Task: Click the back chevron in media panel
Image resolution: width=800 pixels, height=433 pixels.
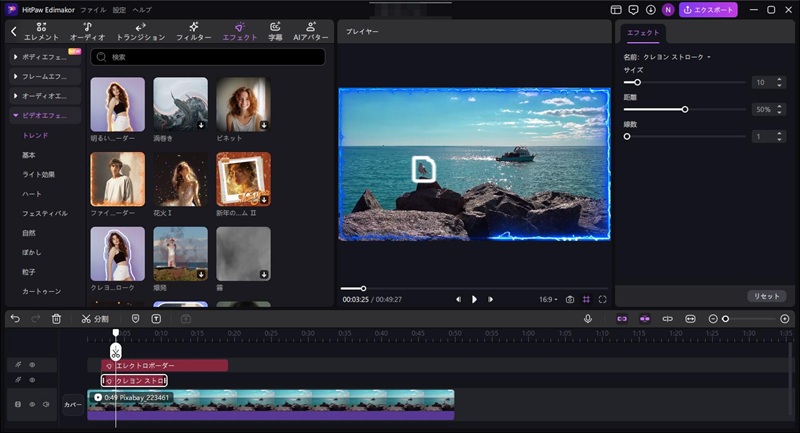Action: (14, 32)
